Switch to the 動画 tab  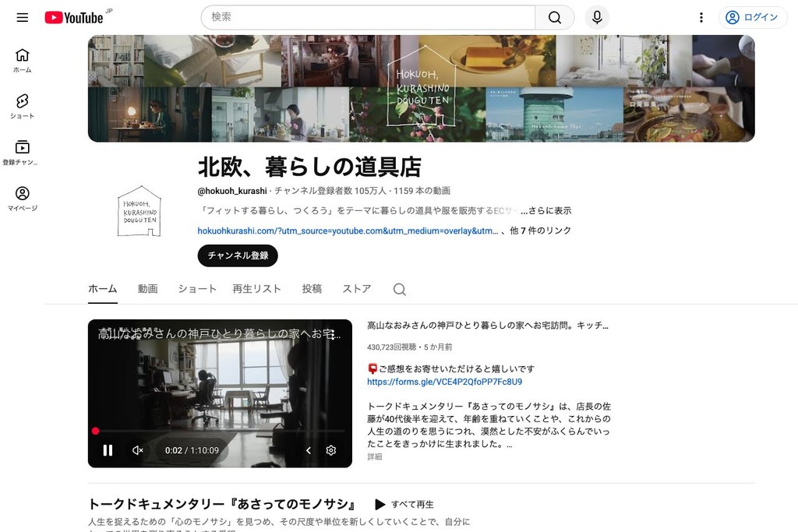tap(148, 288)
